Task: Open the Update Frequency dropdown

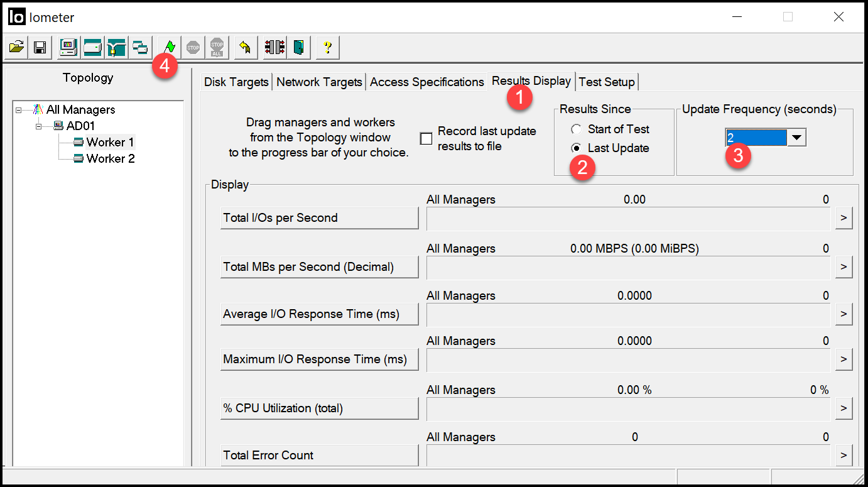Action: [x=796, y=138]
